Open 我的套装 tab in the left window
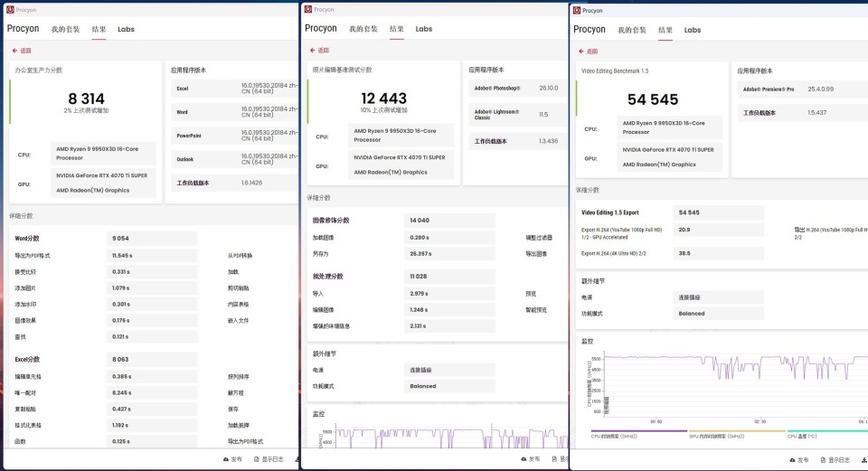The height and width of the screenshot is (471, 868). (65, 29)
